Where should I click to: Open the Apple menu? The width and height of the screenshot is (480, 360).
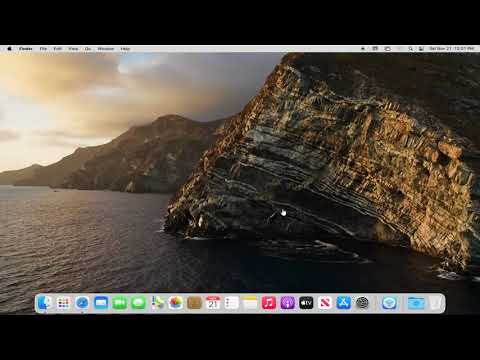coord(9,49)
